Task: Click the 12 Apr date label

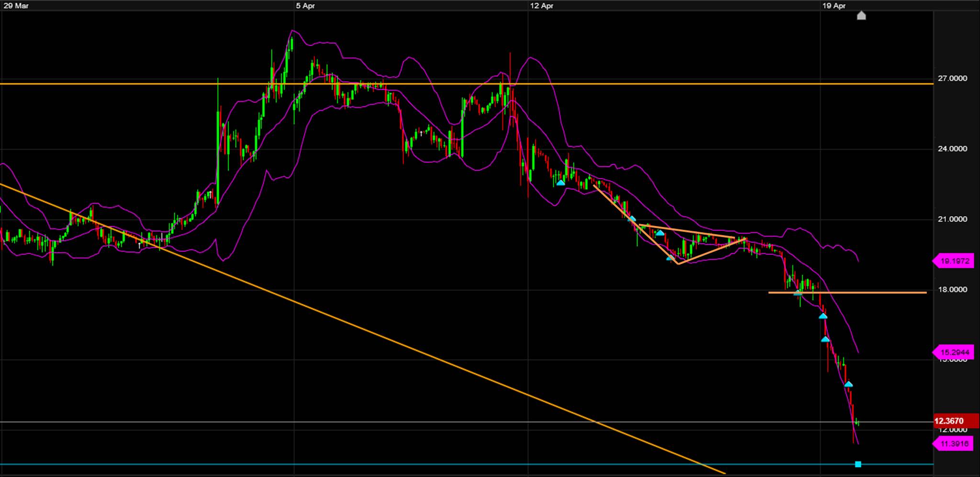Action: click(542, 6)
